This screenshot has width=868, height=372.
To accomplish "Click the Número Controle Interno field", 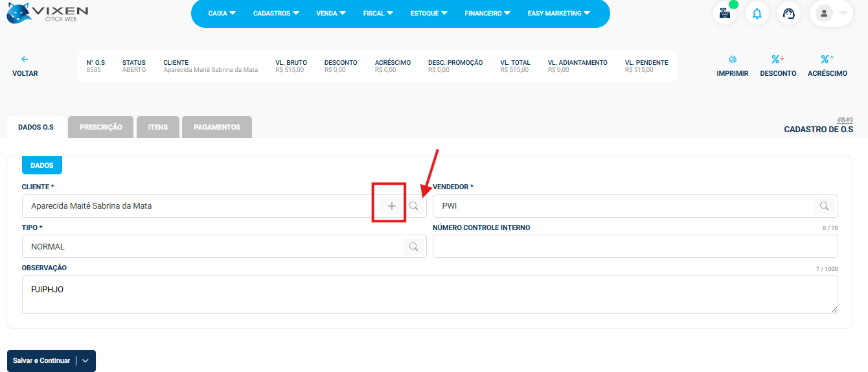I will point(635,247).
